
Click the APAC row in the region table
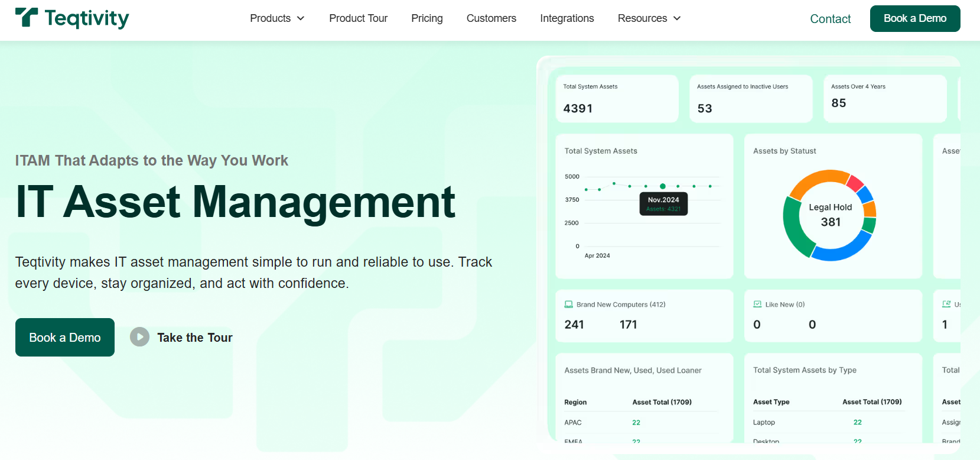pos(641,422)
